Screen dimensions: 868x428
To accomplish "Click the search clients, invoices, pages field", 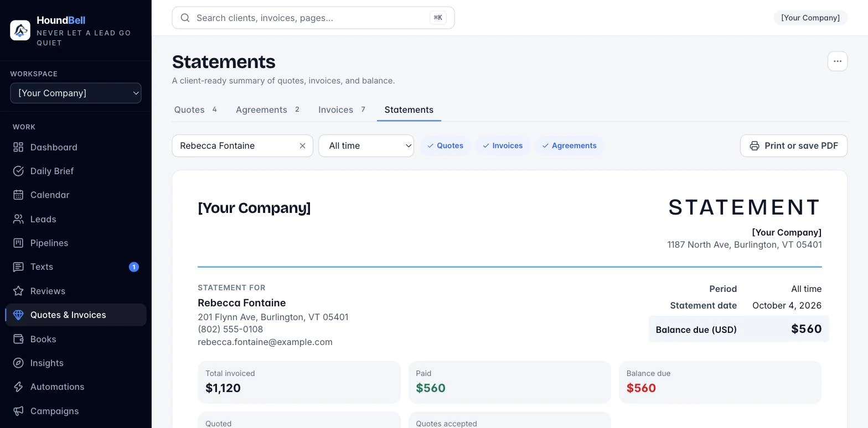I will (x=313, y=18).
